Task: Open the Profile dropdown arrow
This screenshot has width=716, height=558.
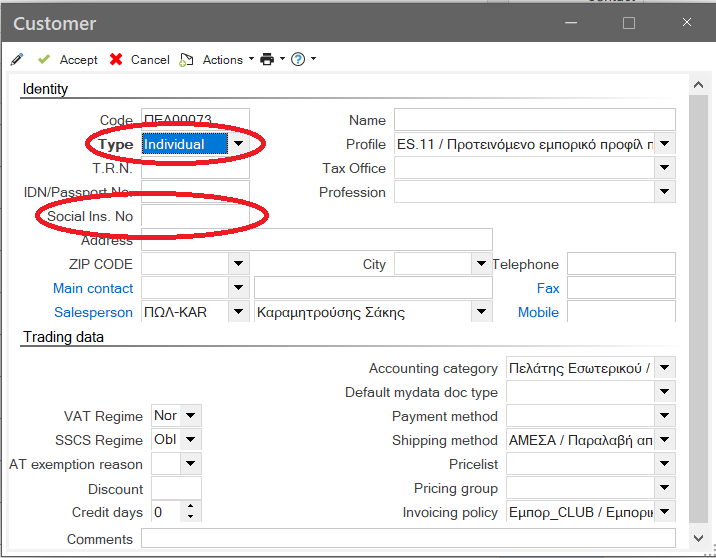Action: 664,144
